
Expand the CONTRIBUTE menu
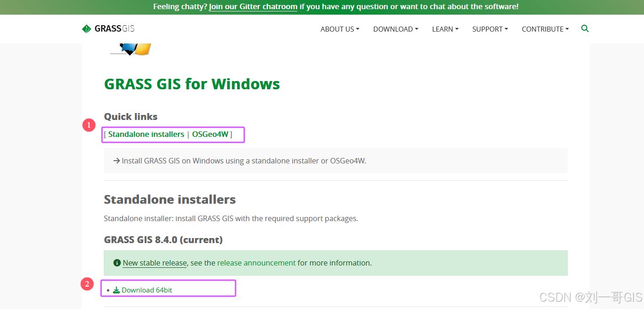pyautogui.click(x=544, y=29)
